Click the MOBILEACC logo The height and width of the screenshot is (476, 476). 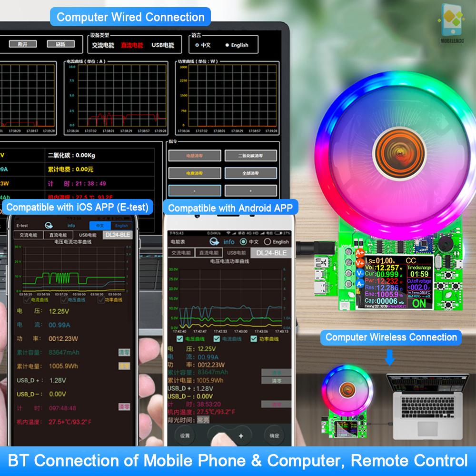click(452, 23)
